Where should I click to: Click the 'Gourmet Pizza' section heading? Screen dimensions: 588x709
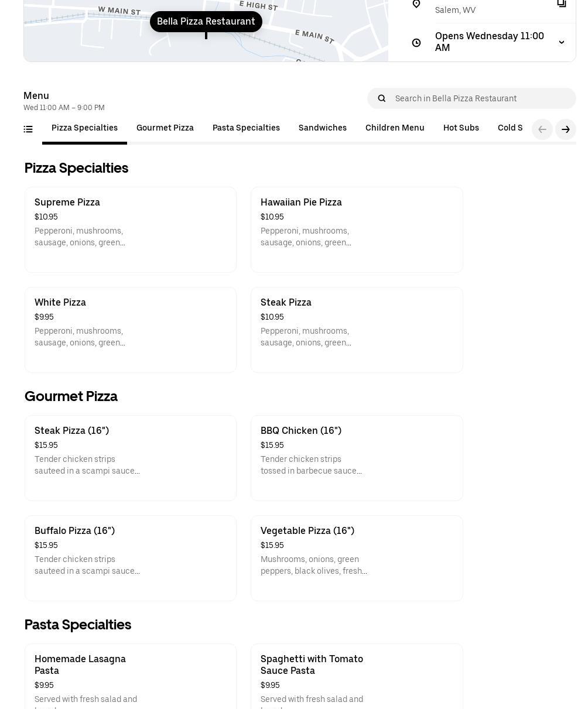tap(71, 396)
